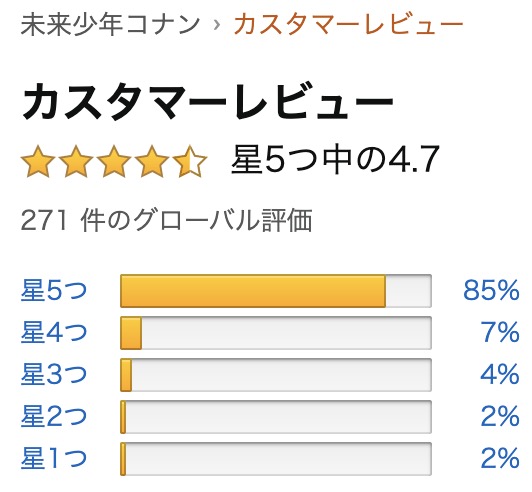Click the fourth rating star
Viewport: 532px width, 492px height.
coord(152,162)
